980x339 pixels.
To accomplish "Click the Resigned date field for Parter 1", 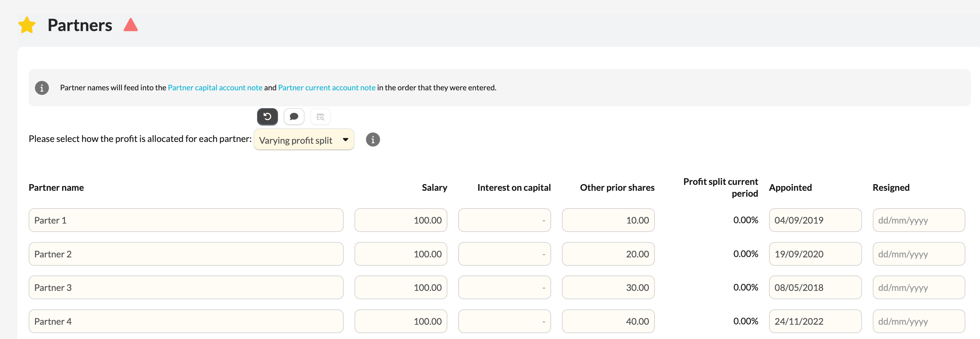I will (x=919, y=220).
